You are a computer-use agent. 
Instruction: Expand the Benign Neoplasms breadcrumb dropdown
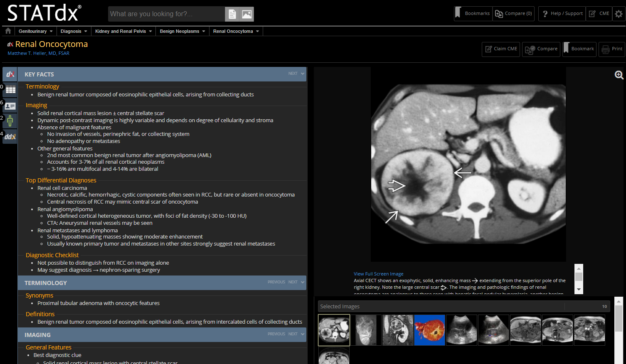click(x=182, y=31)
